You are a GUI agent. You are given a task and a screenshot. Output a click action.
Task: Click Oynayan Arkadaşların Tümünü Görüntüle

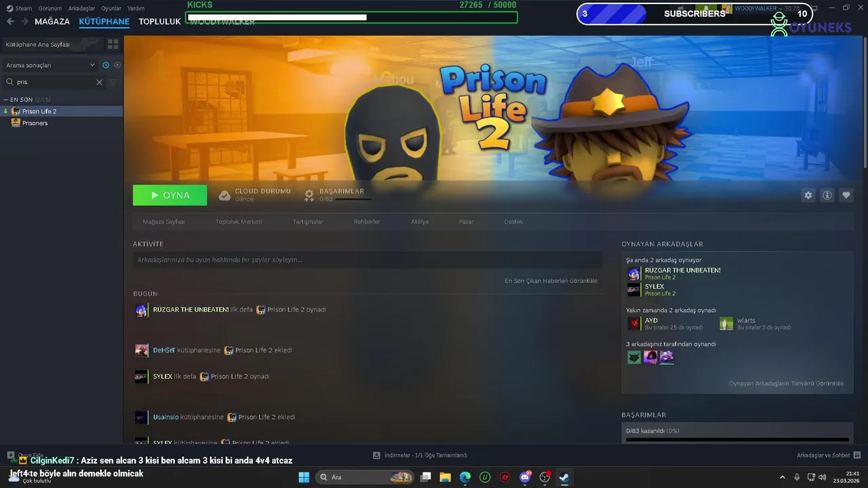click(x=787, y=384)
